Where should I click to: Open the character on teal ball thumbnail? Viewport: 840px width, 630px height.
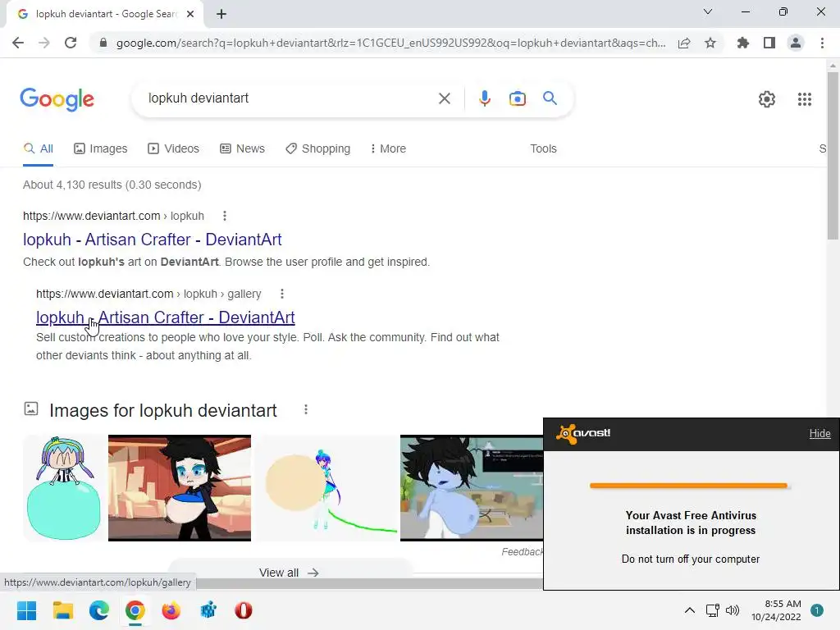pyautogui.click(x=64, y=488)
